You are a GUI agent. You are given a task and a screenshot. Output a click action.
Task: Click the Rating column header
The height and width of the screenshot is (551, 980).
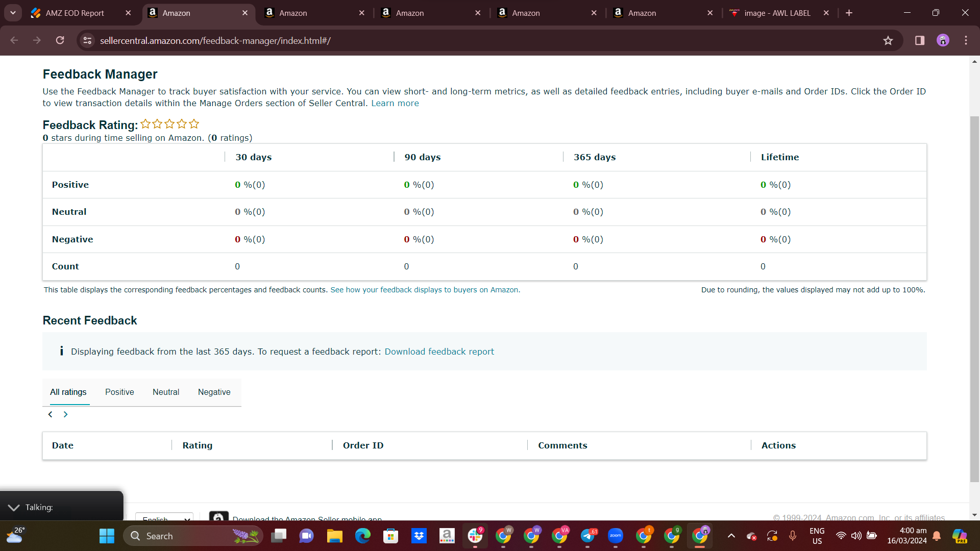point(198,445)
